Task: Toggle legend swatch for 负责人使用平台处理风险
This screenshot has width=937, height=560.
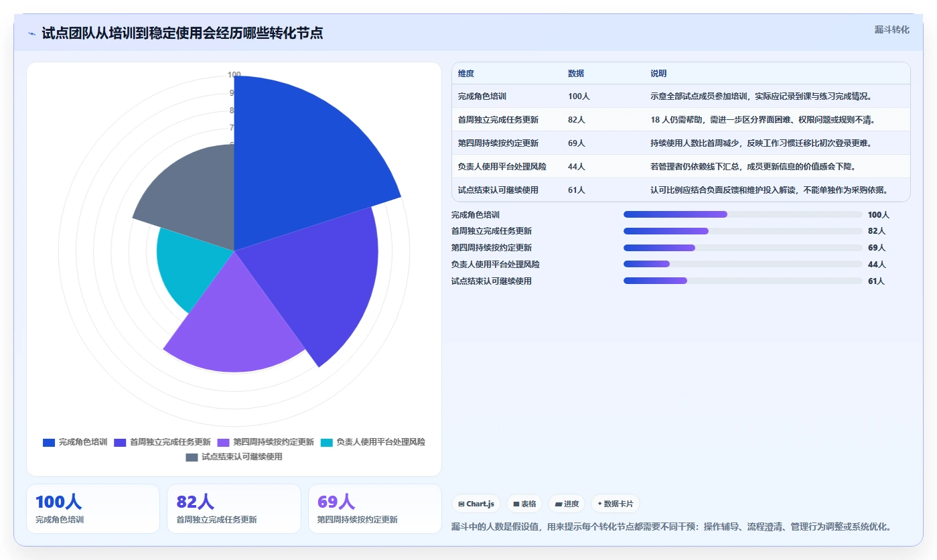Action: (326, 442)
